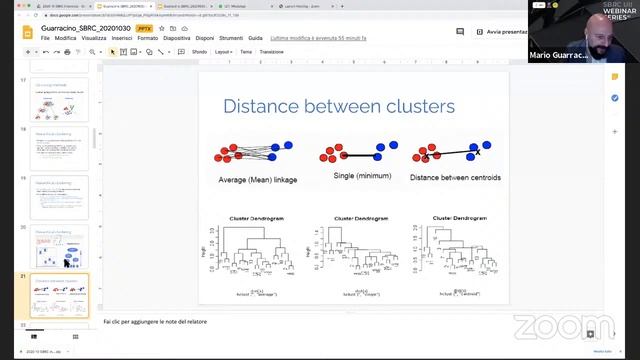
Task: Open the Strumenti menu
Action: pos(231,38)
